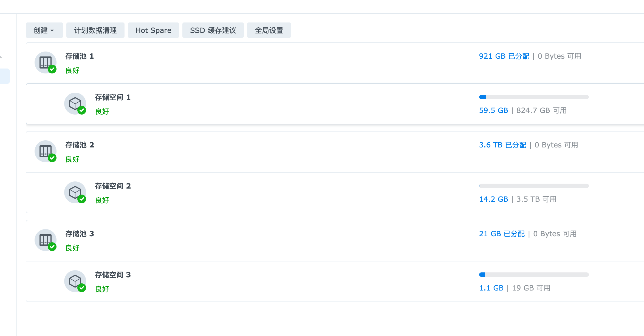644x336 pixels.
Task: Open SSD 缓存建议 advisor
Action: [x=213, y=30]
